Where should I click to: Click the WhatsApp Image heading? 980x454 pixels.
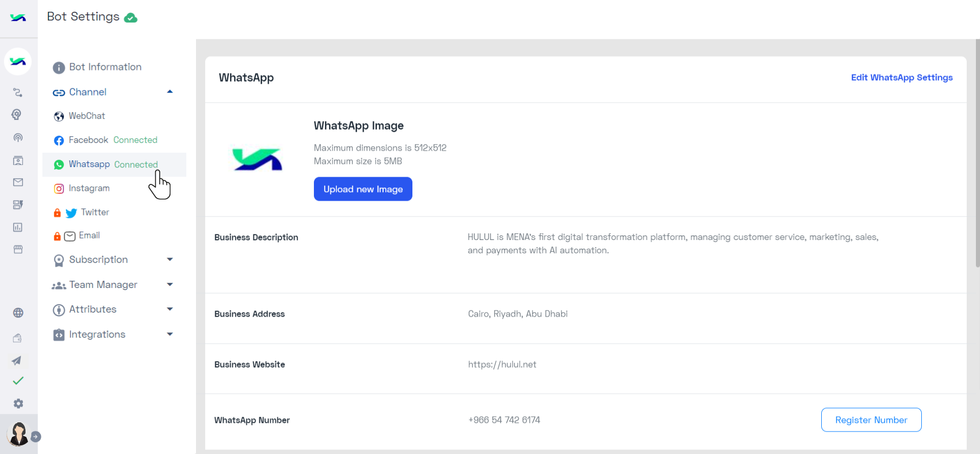tap(359, 126)
